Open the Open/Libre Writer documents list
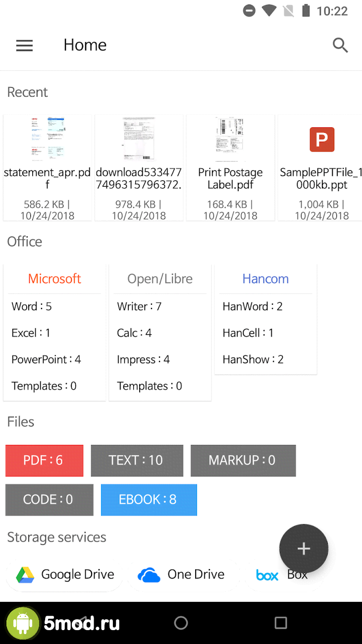This screenshot has width=362, height=644. coord(139,307)
